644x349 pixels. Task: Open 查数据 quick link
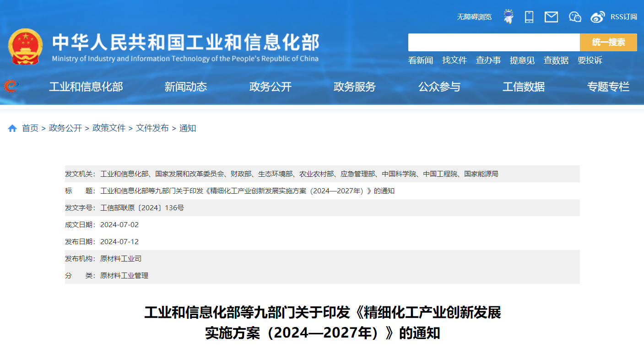556,60
